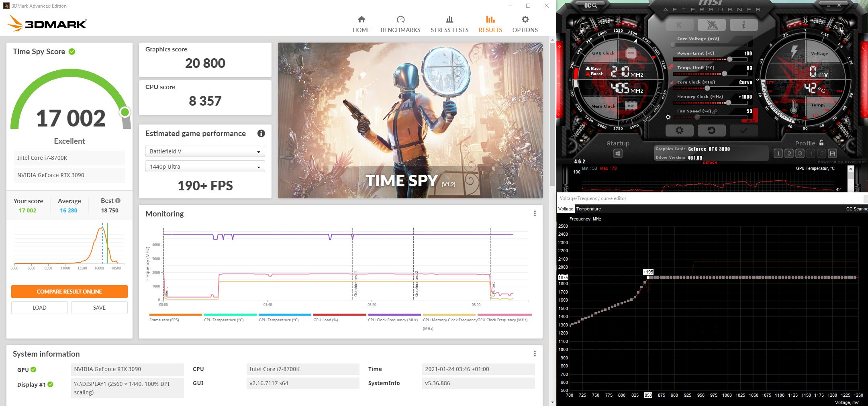Select Afterburner profile slot 1
Viewport: 868px width, 406px height.
pyautogui.click(x=778, y=153)
